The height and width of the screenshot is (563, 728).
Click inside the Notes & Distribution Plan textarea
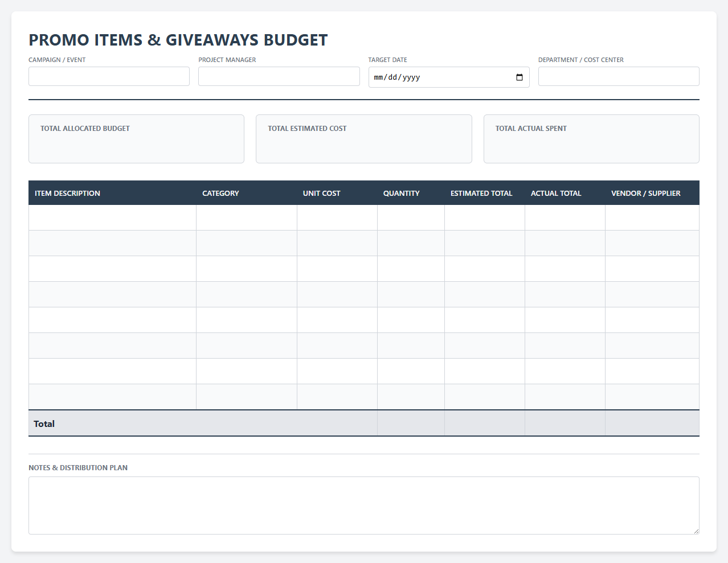[364, 506]
